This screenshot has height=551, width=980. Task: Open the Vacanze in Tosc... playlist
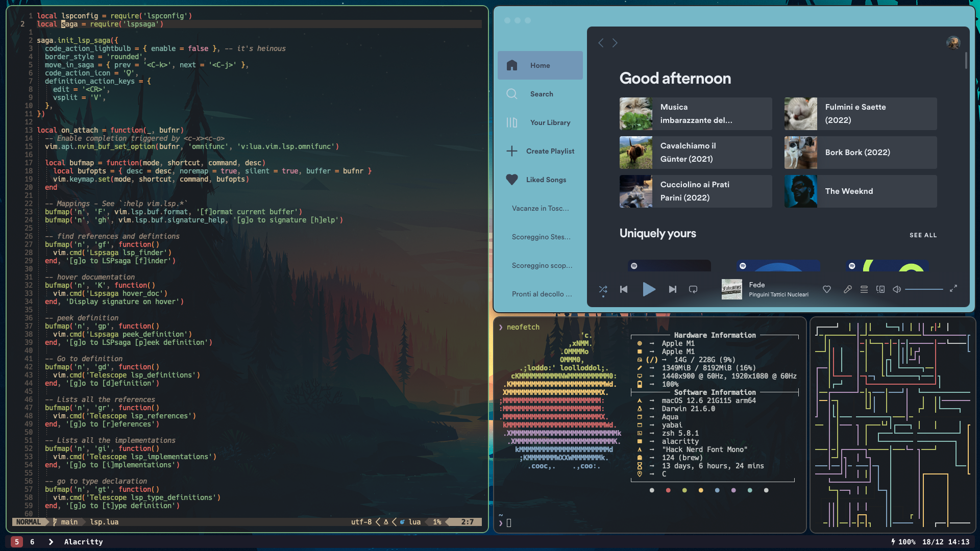[x=540, y=208]
